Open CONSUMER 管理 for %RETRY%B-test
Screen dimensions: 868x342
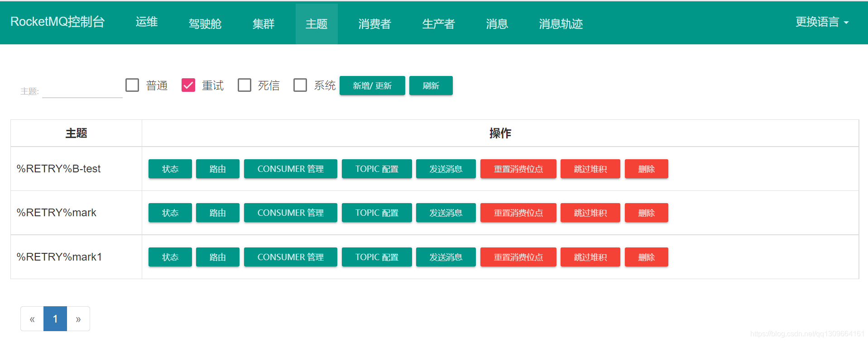point(291,169)
